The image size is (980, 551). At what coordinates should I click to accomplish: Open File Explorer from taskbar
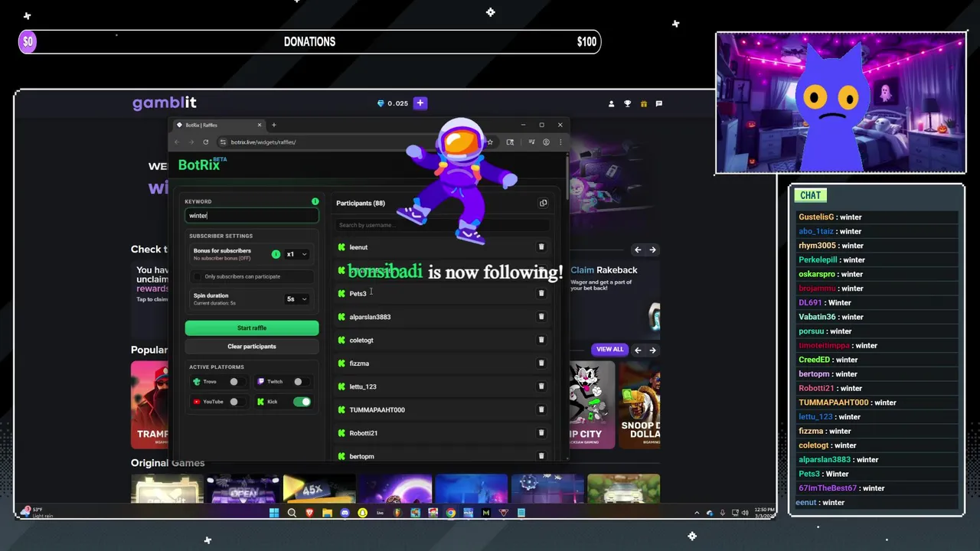(x=327, y=513)
